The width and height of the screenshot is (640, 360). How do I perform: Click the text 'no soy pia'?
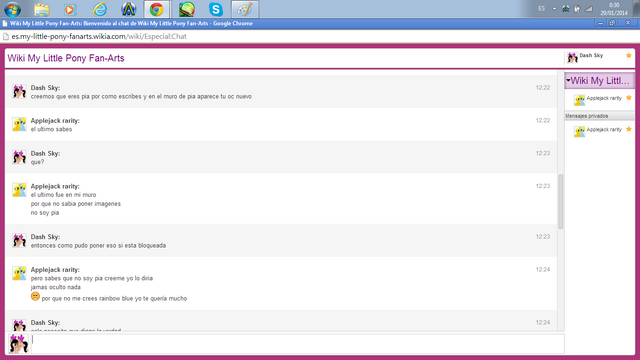(x=45, y=213)
